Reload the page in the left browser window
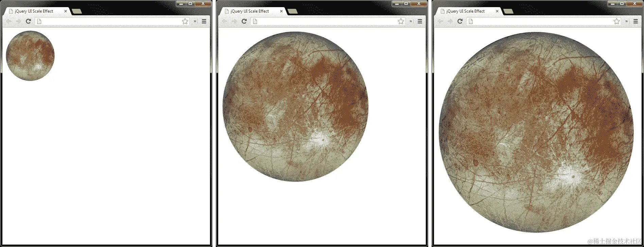Image resolution: width=644 pixels, height=247 pixels. 29,21
